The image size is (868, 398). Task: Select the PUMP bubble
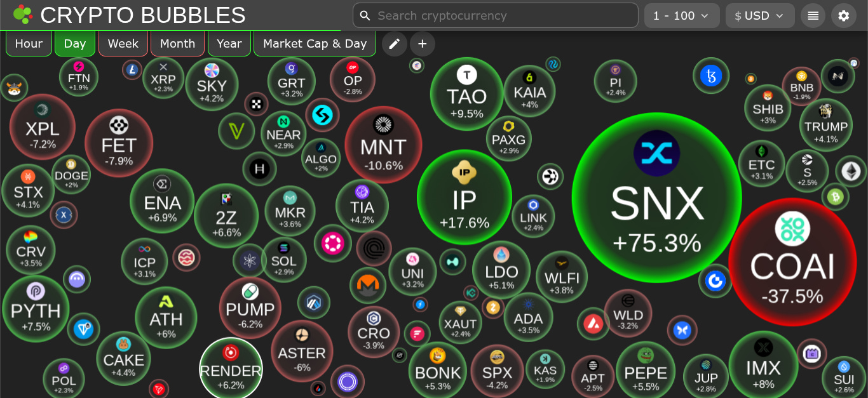pos(250,308)
